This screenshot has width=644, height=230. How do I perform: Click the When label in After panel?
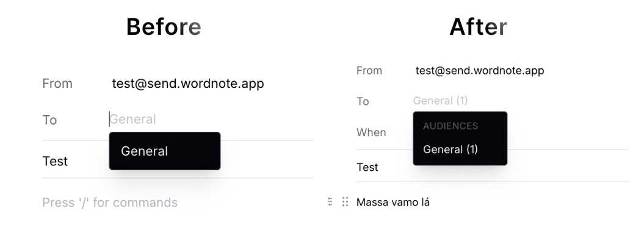pyautogui.click(x=371, y=132)
